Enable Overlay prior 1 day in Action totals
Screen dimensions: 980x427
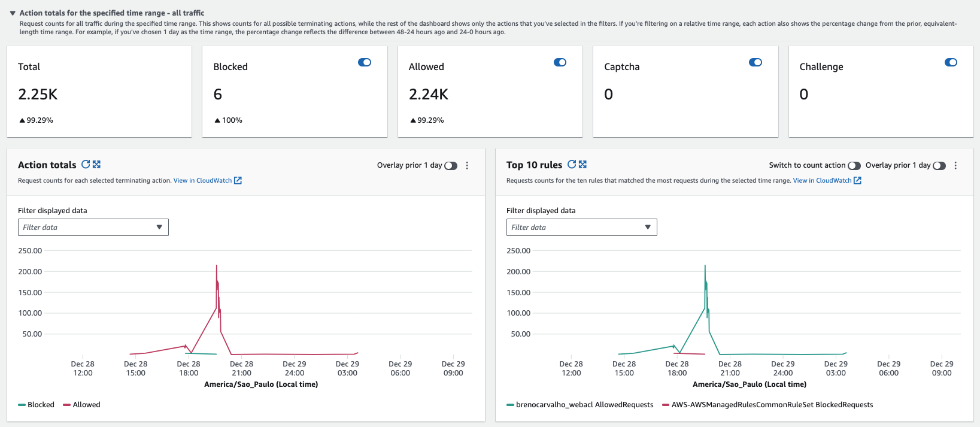point(451,166)
